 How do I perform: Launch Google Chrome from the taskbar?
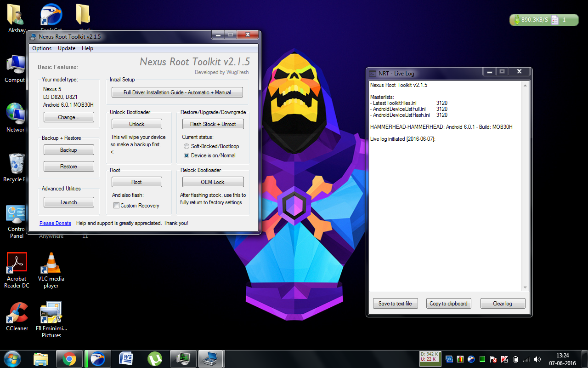tap(69, 358)
